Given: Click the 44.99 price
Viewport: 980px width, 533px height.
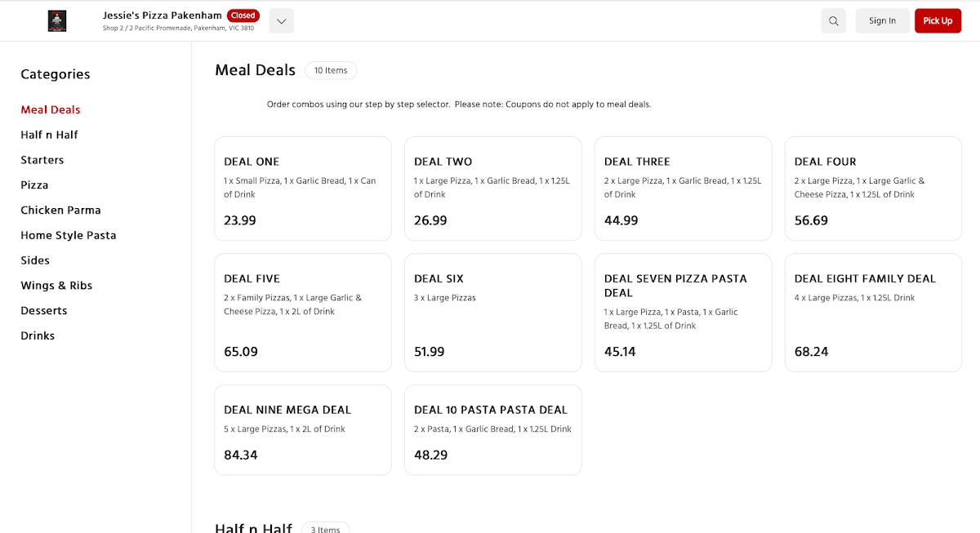Looking at the screenshot, I should coord(621,220).
